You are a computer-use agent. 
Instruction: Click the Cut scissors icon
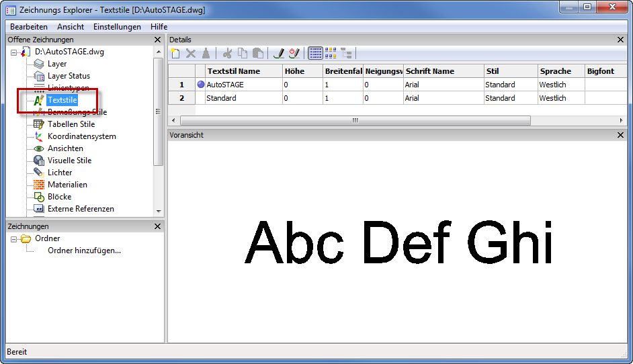click(x=228, y=54)
